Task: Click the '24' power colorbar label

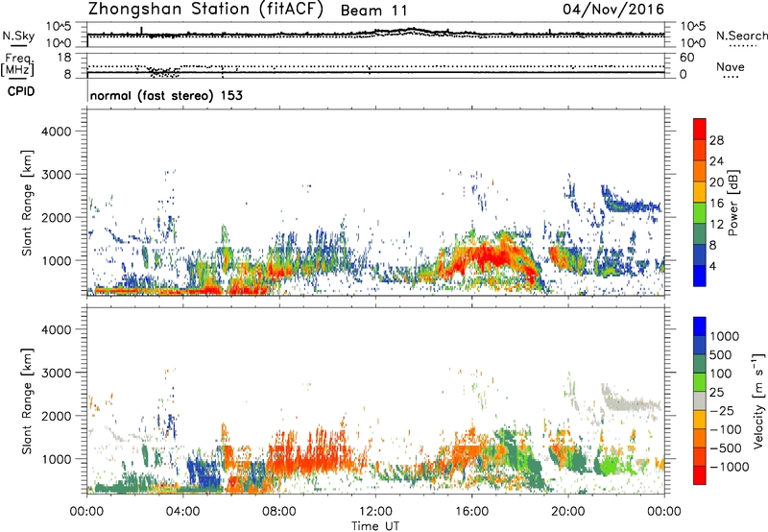Action: click(x=716, y=161)
